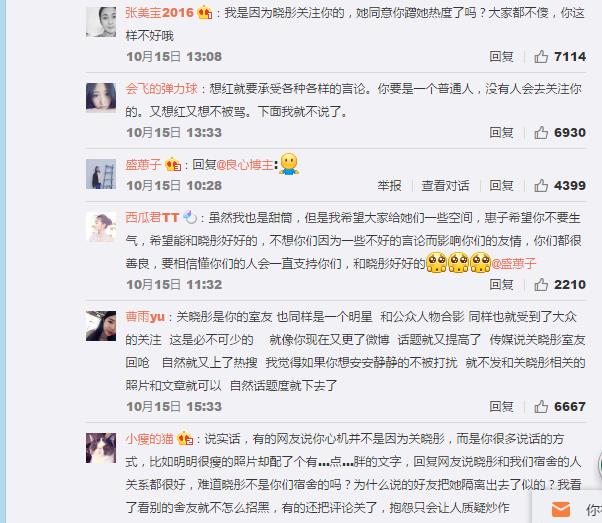Viewport: 602px width, 523px height.
Task: Click the membership badge beside 张美宝2016
Action: (205, 13)
